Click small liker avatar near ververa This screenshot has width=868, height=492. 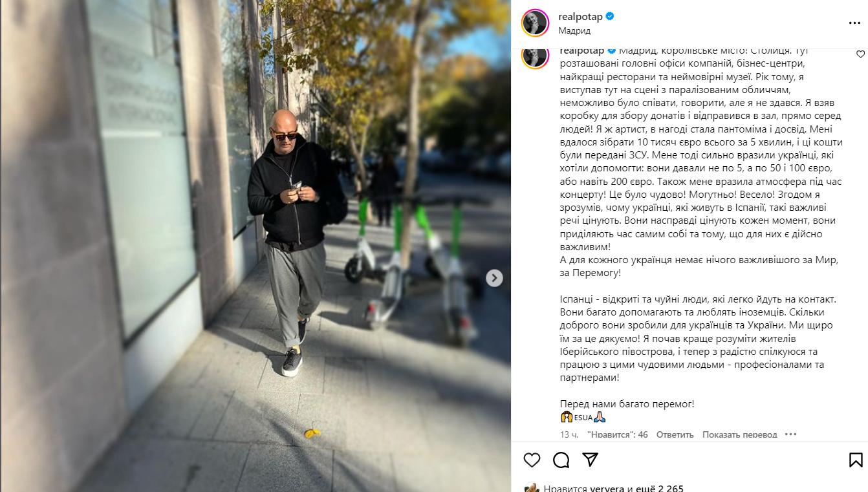point(532,488)
